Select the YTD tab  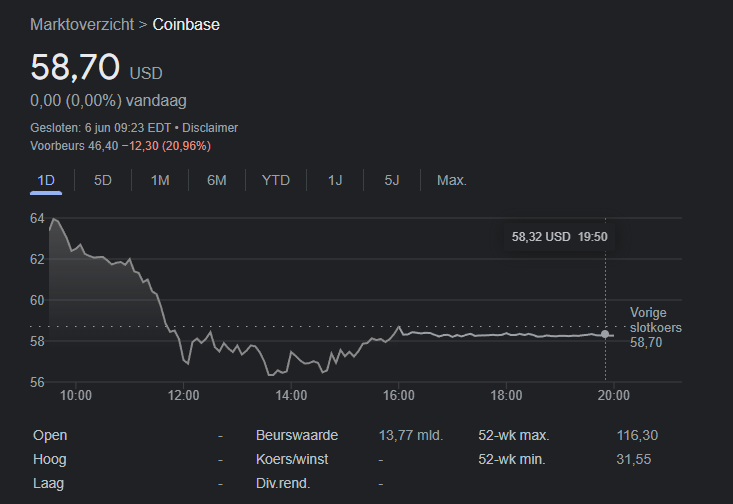click(x=276, y=181)
